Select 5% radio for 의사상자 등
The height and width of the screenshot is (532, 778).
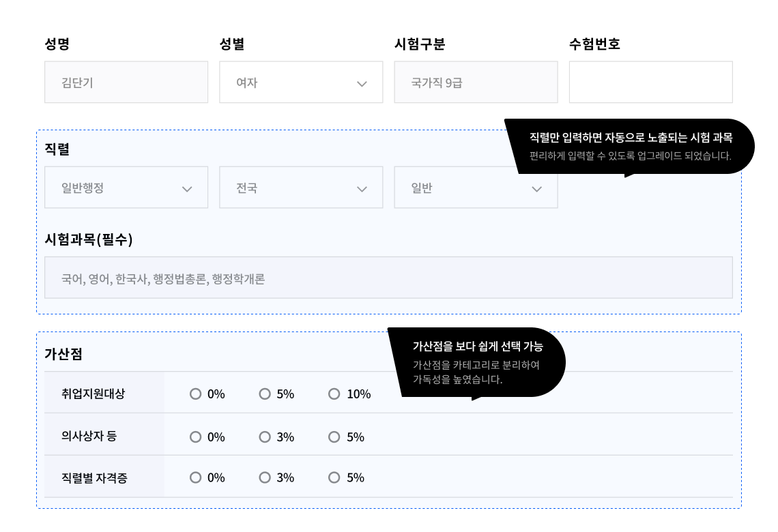[334, 437]
